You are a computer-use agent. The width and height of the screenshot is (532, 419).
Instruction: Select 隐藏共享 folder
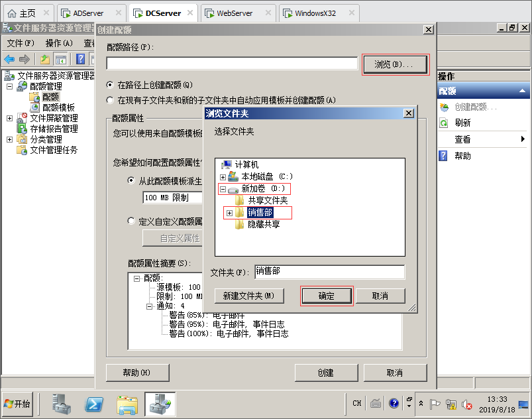264,225
